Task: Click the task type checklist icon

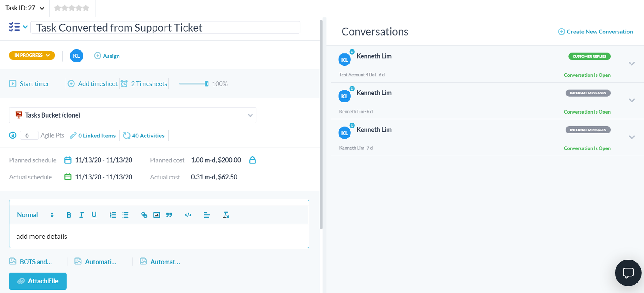Action: click(14, 27)
